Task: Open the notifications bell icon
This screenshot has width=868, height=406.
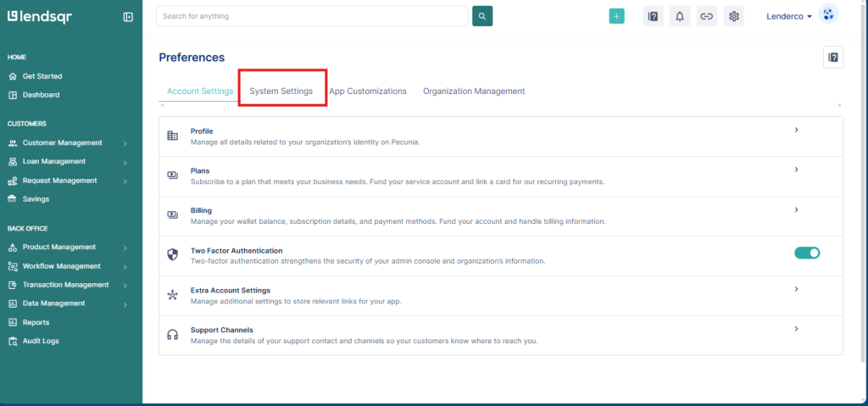Action: coord(679,16)
